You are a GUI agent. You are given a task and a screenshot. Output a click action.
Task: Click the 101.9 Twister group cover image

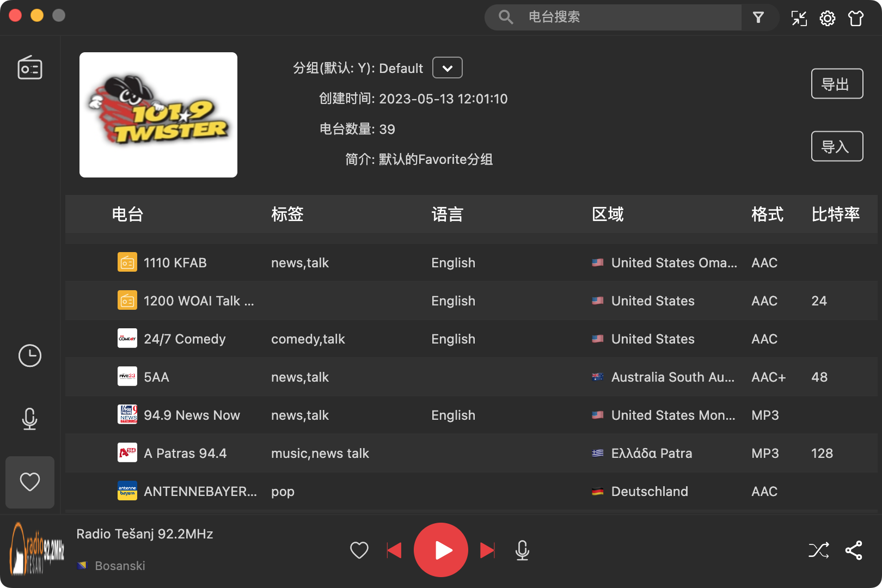[158, 115]
